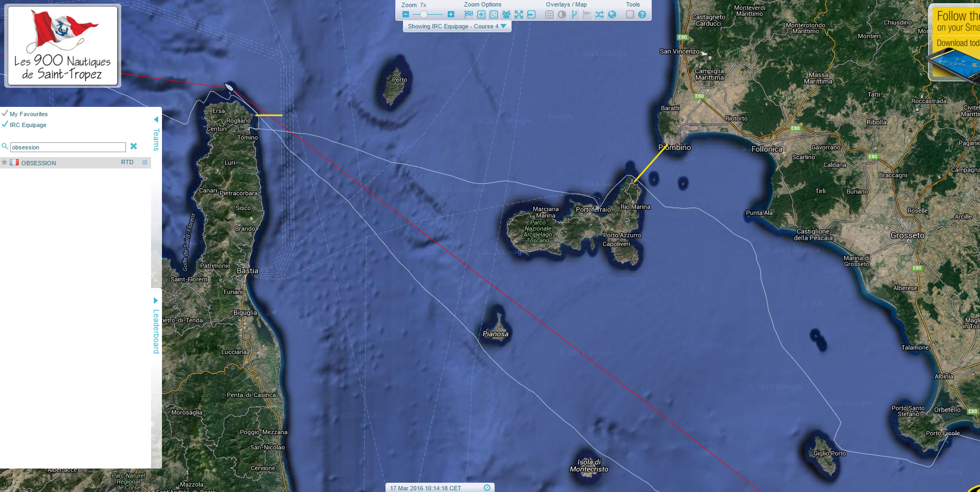Expand the Leaderboard panel arrow
The width and height of the screenshot is (980, 492).
tap(156, 301)
